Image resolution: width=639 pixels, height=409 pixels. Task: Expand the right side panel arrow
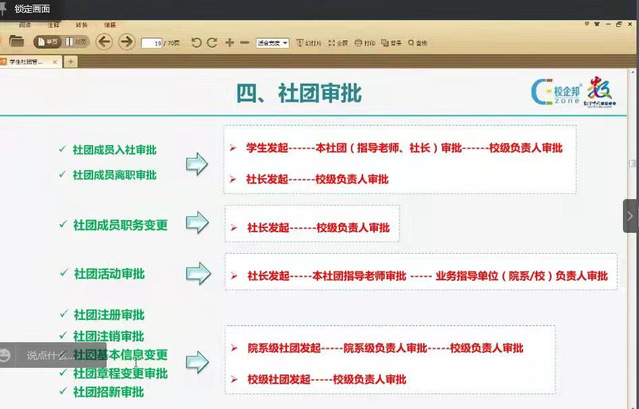(630, 215)
